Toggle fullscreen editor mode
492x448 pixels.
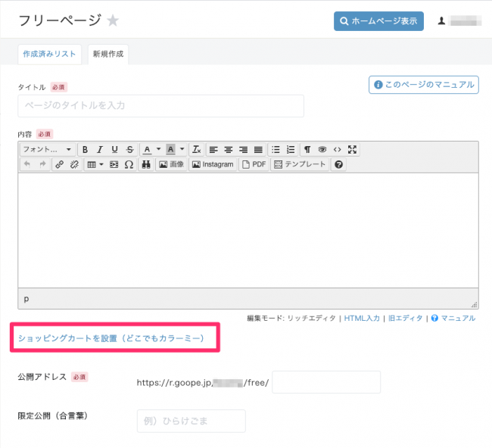coord(353,150)
